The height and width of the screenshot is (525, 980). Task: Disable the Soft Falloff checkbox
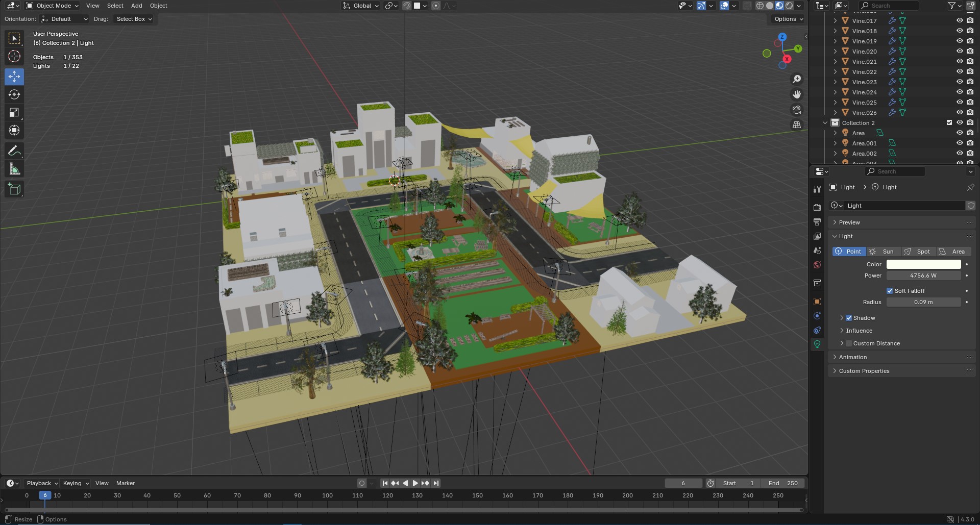pyautogui.click(x=890, y=291)
